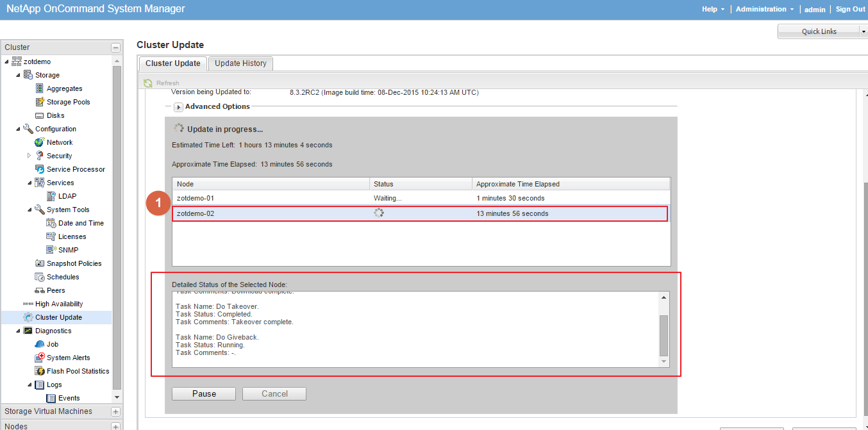Click the Cancel button
Image resolution: width=868 pixels, height=430 pixels.
(274, 393)
